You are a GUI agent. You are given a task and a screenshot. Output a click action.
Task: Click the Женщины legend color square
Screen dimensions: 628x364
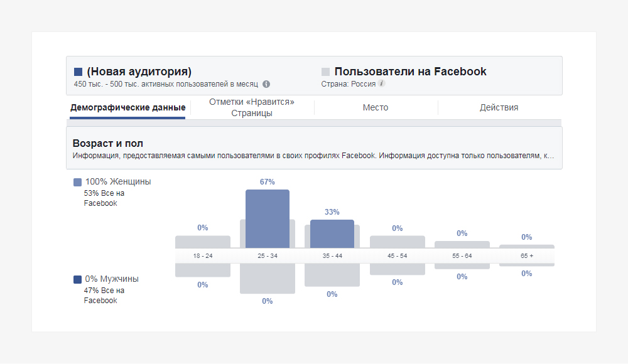coord(77,182)
